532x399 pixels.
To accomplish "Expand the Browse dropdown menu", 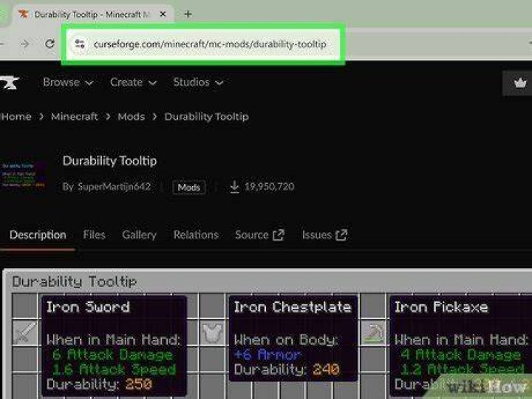I will (x=68, y=83).
